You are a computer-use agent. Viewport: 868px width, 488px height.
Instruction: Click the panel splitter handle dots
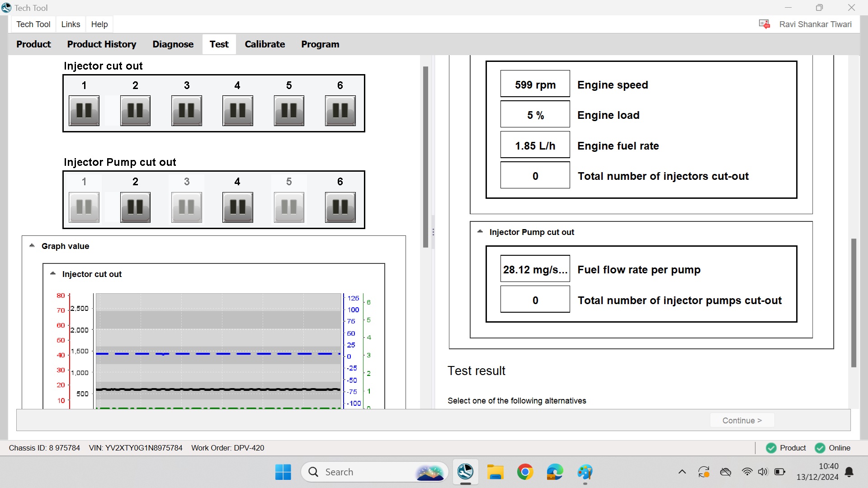pos(433,232)
